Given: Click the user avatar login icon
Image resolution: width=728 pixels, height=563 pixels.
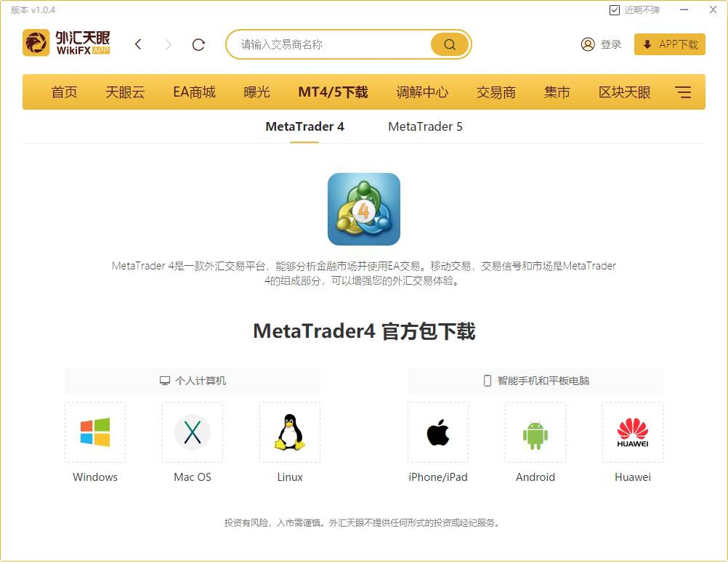Looking at the screenshot, I should pyautogui.click(x=588, y=44).
